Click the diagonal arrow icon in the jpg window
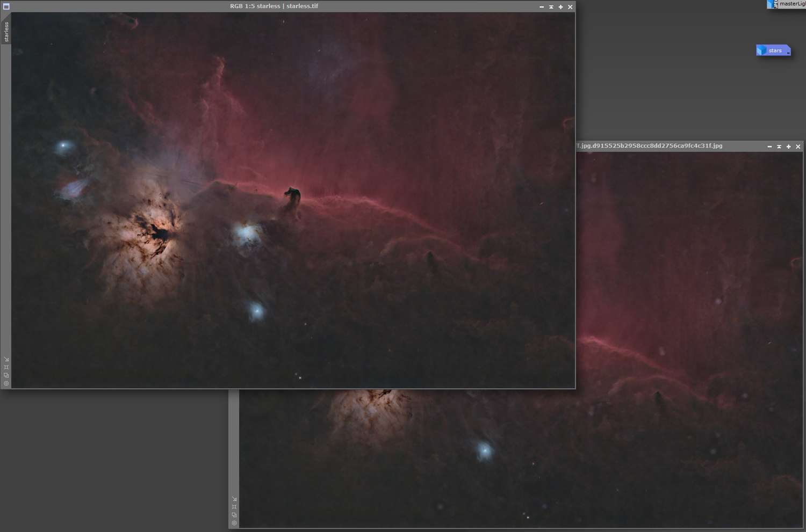 click(x=234, y=499)
